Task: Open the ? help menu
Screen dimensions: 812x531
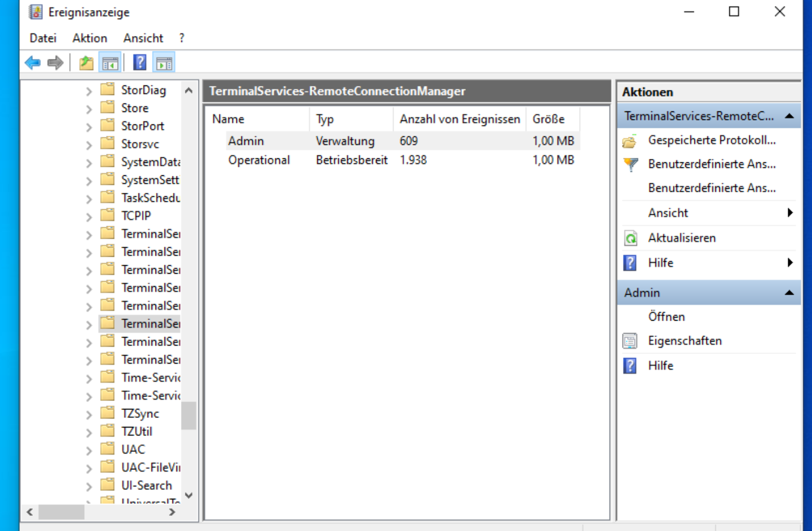Action: pos(182,38)
